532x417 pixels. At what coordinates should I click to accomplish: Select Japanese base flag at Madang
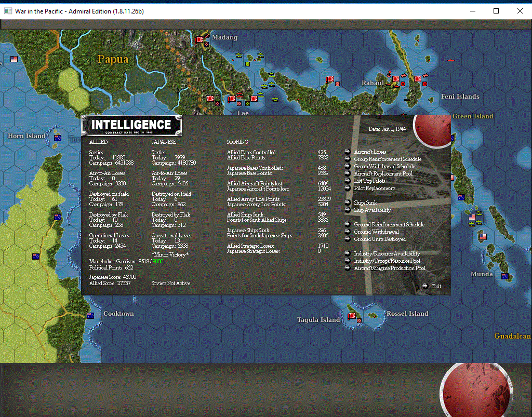click(199, 39)
